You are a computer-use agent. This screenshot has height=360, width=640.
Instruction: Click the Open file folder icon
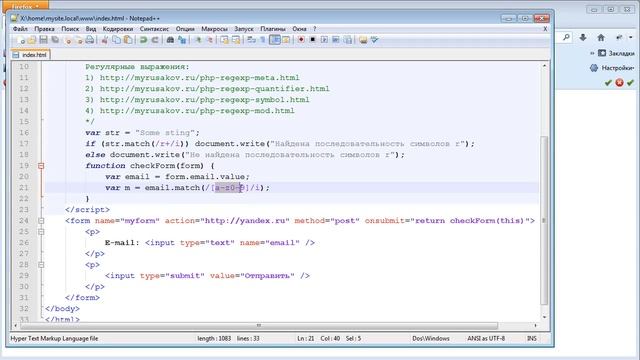[x=31, y=40]
